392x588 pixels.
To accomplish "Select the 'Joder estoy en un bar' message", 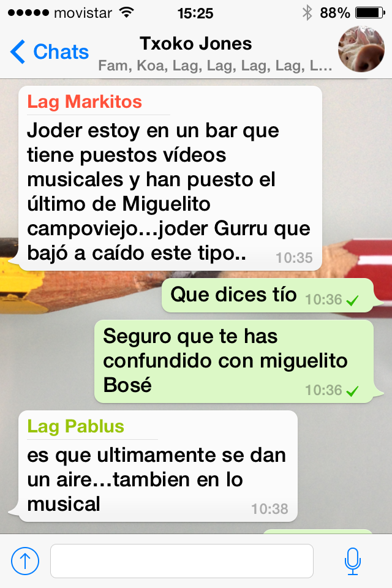I will coord(170,178).
